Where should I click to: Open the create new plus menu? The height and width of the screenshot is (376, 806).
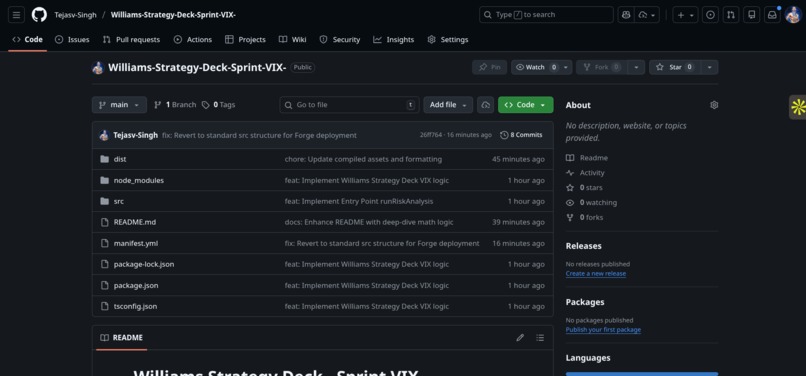(x=685, y=15)
